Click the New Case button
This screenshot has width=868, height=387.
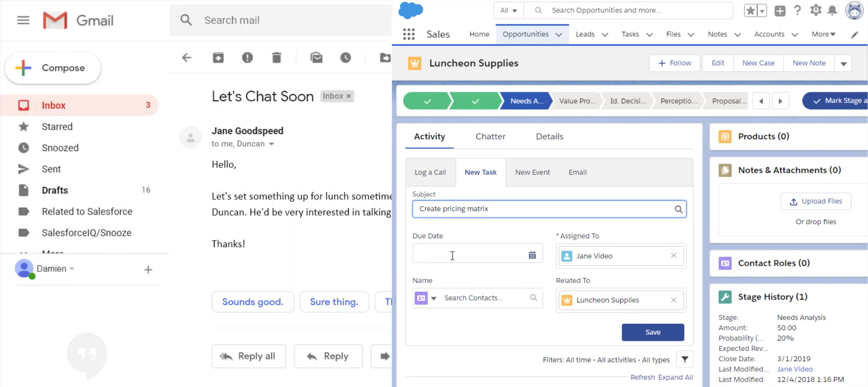click(x=758, y=63)
